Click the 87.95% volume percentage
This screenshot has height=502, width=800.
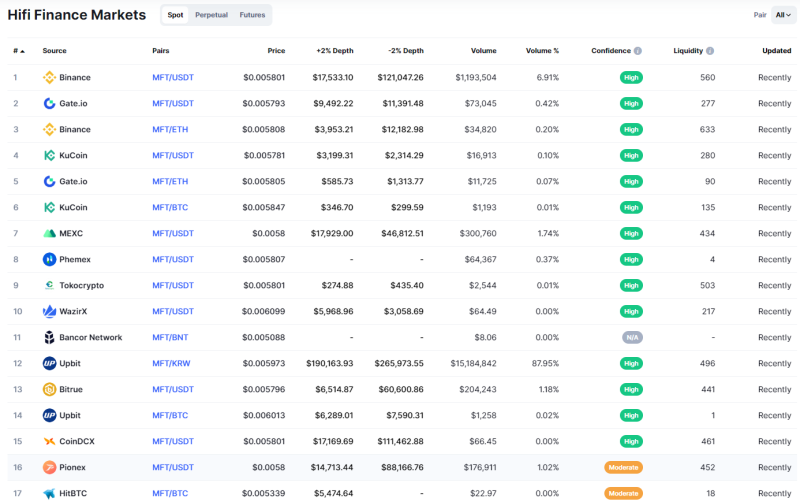tap(545, 363)
